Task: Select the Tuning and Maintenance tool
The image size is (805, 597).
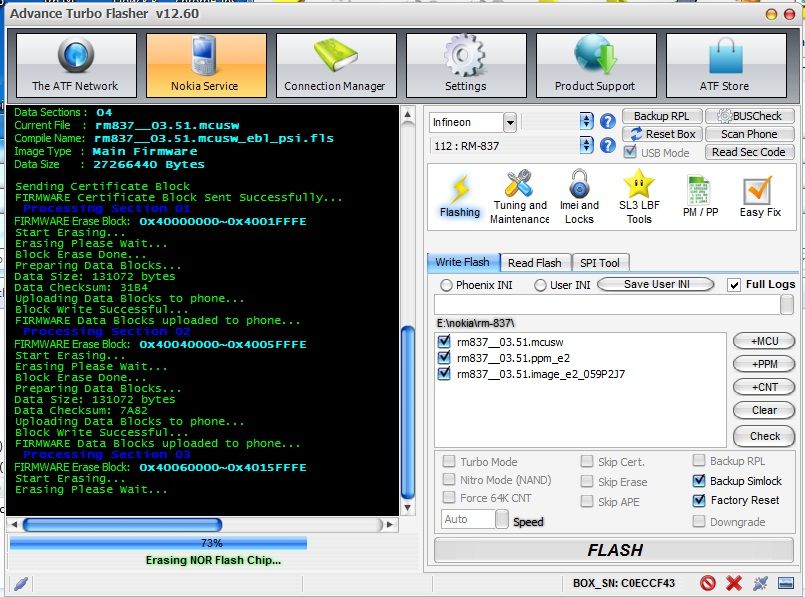Action: [x=519, y=196]
